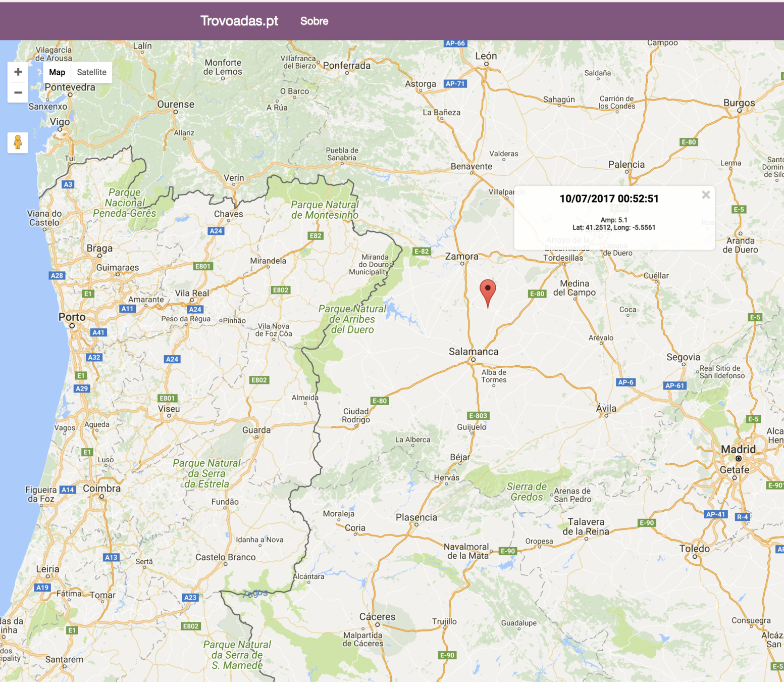This screenshot has width=784, height=682.
Task: Open the Trovoadas.pt home link
Action: click(239, 21)
